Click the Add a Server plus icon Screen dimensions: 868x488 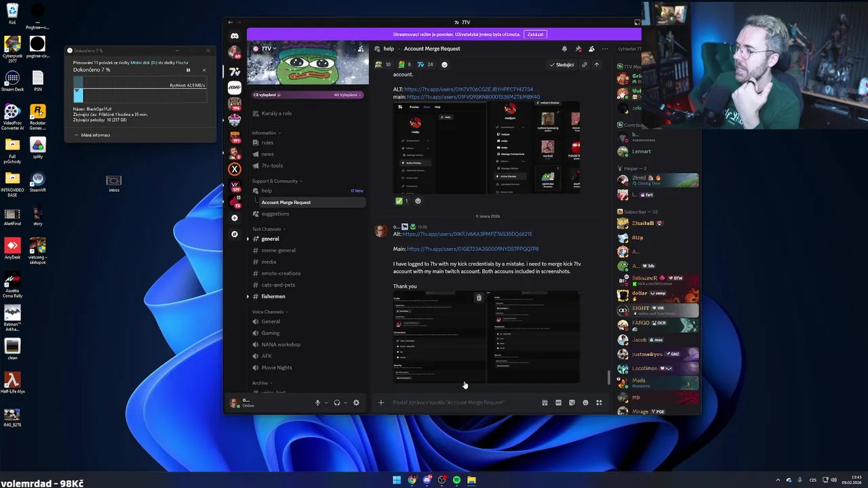click(235, 218)
